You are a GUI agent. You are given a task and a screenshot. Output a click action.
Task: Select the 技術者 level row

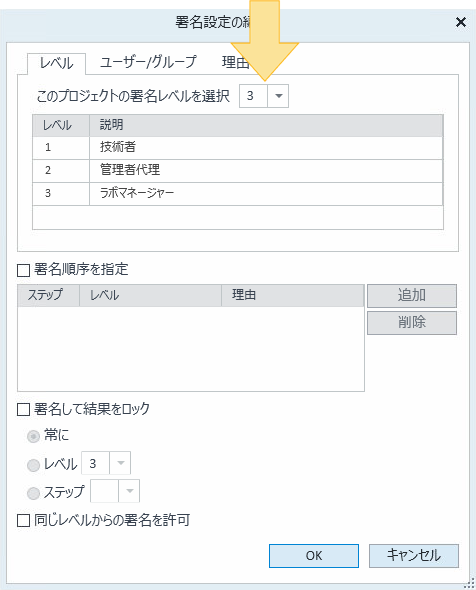click(237, 148)
